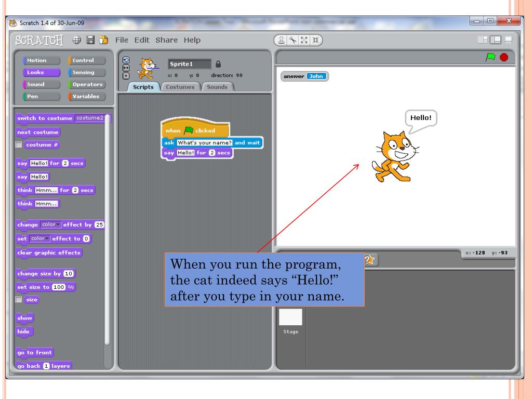Viewport: 532px width, 399px height.
Task: Click the What's your name? ask field
Action: tap(205, 143)
